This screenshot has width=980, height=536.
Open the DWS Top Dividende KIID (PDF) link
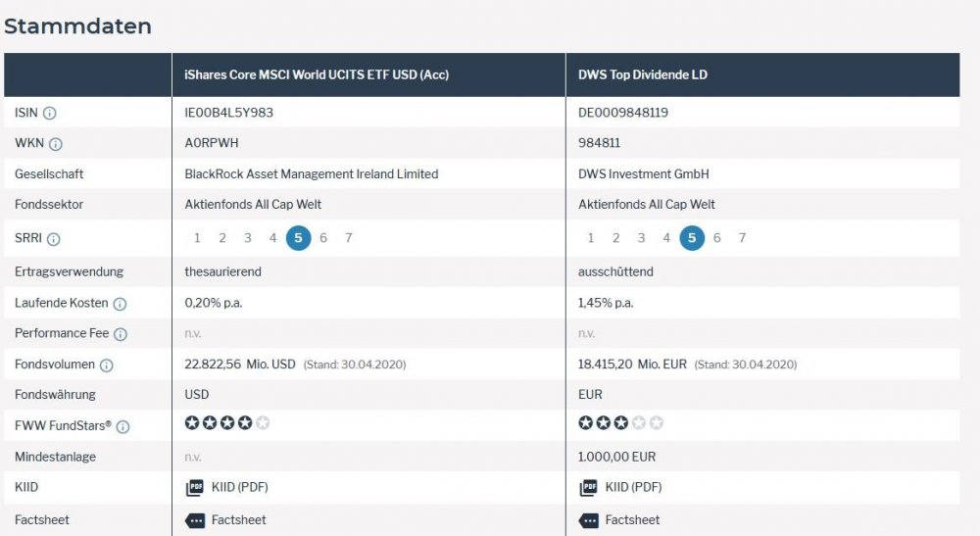633,488
